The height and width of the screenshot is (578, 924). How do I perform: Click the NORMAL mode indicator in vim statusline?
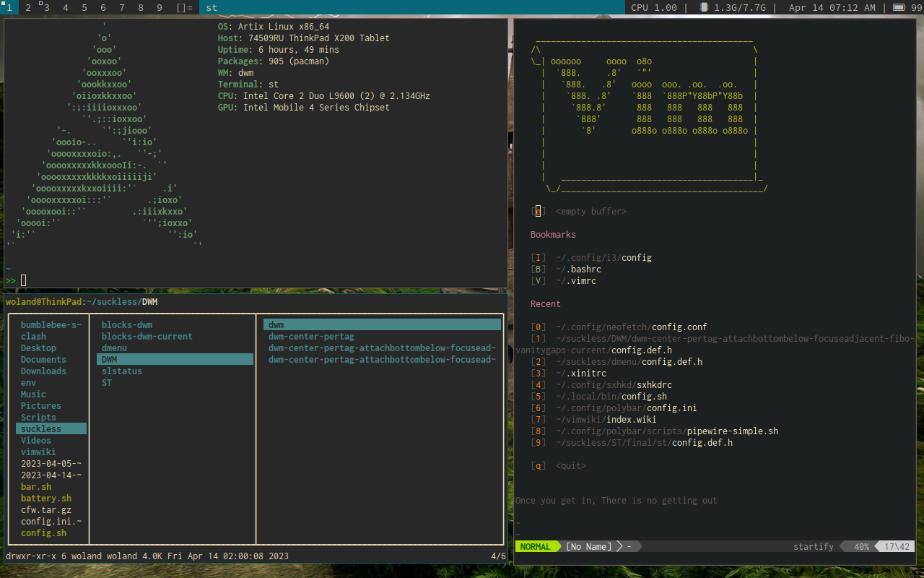536,546
